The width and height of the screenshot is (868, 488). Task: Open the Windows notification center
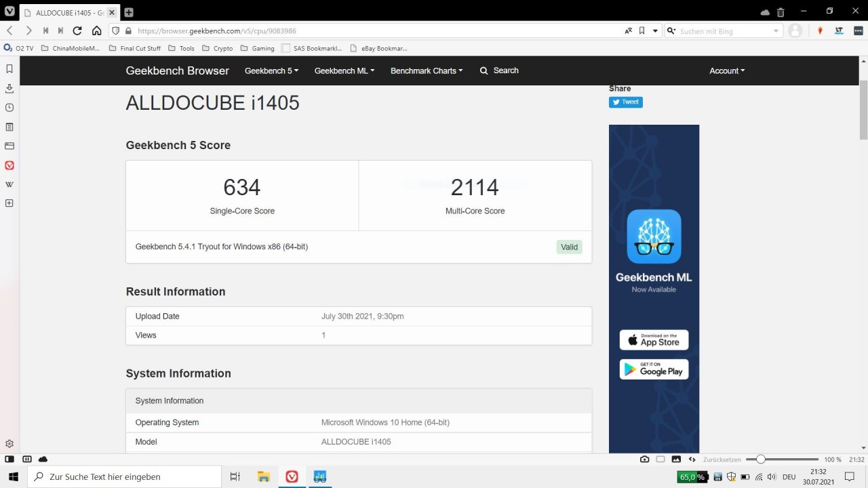tap(850, 476)
